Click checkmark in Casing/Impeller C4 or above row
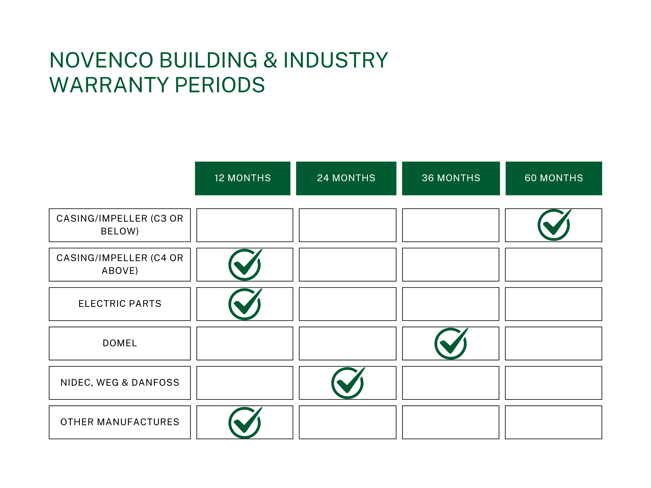 coord(245,265)
